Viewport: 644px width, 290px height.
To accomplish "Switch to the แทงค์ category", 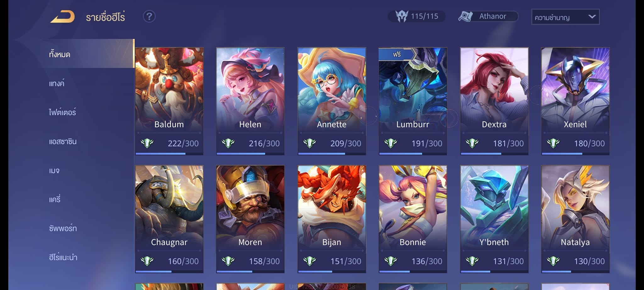I will tap(57, 83).
